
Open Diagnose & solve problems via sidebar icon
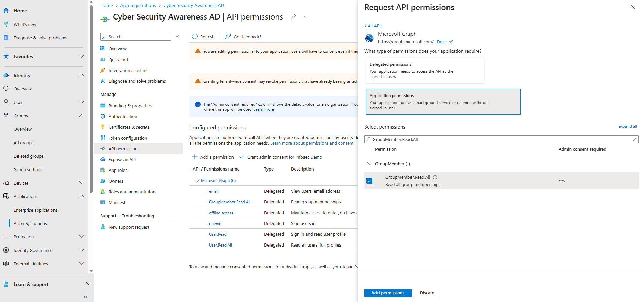[x=6, y=37]
